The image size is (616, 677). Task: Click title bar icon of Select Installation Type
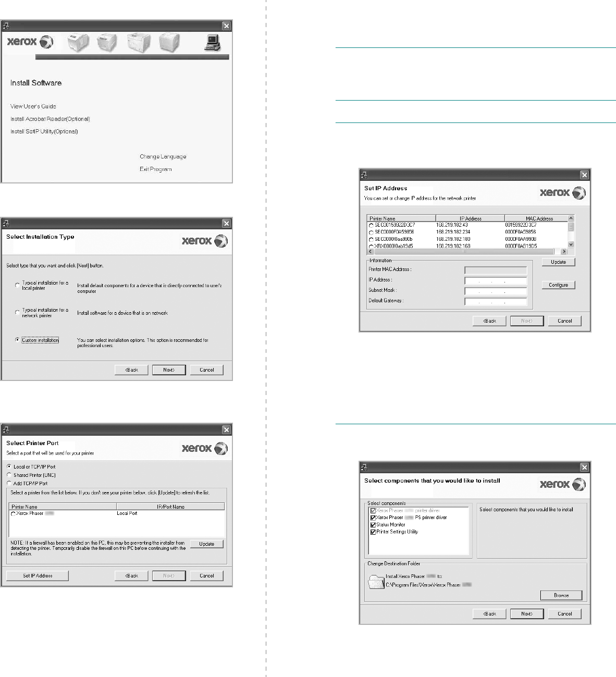tap(6, 223)
